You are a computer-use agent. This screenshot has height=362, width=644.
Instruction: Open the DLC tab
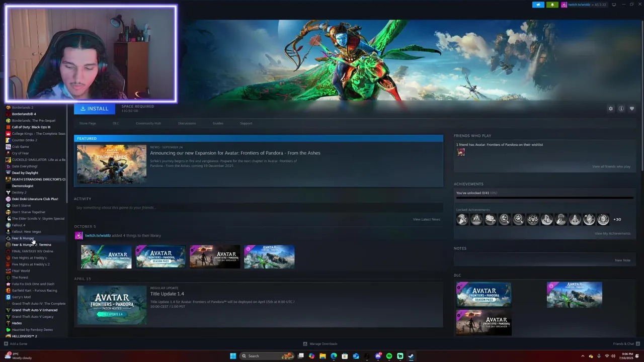point(116,123)
